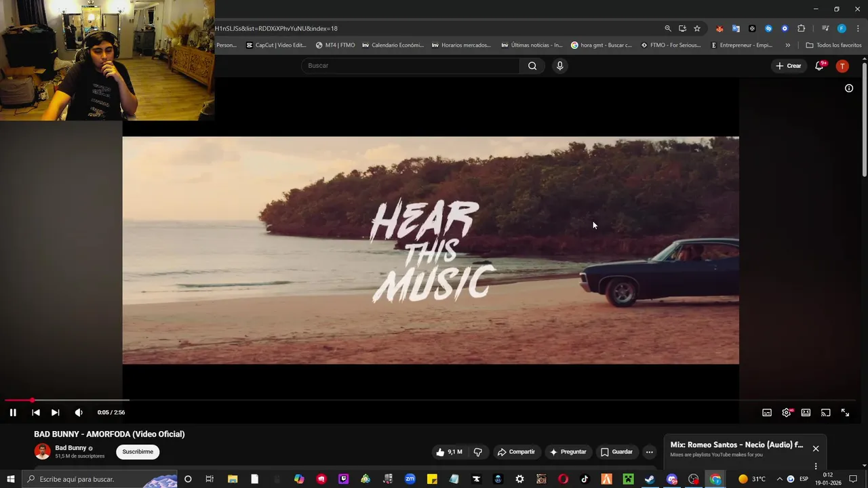Image resolution: width=868 pixels, height=488 pixels.
Task: Open the Windows Start menu
Action: click(11, 479)
